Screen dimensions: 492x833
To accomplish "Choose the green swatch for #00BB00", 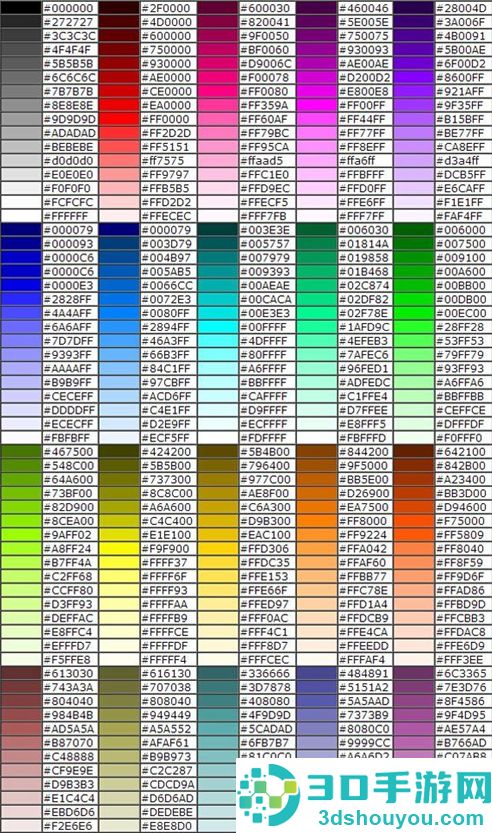I will coord(413,285).
